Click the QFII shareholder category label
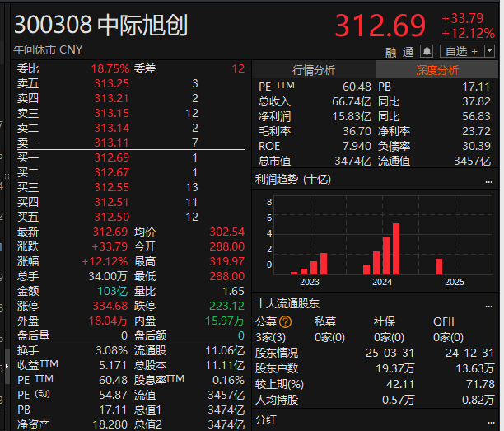The width and height of the screenshot is (504, 431). tap(444, 322)
